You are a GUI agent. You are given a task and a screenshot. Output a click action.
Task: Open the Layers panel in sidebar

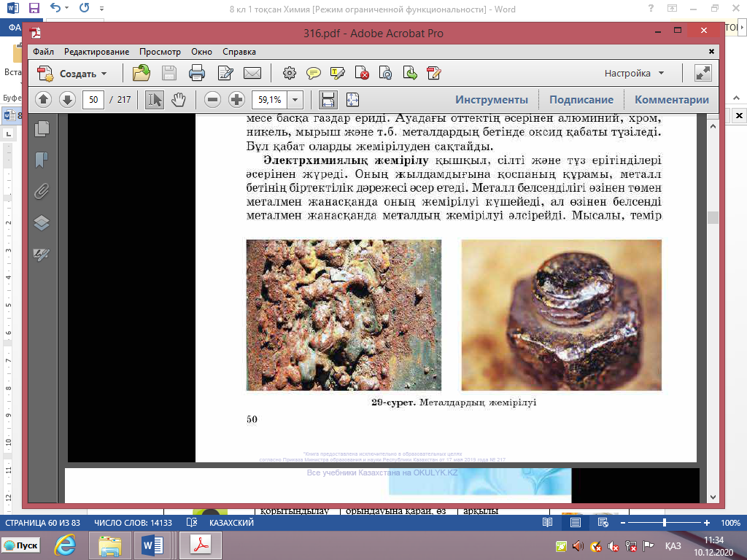(x=42, y=223)
